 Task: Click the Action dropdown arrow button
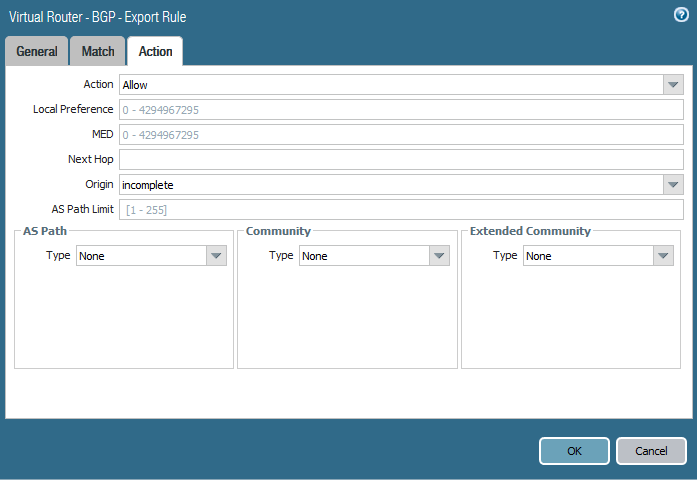point(673,85)
